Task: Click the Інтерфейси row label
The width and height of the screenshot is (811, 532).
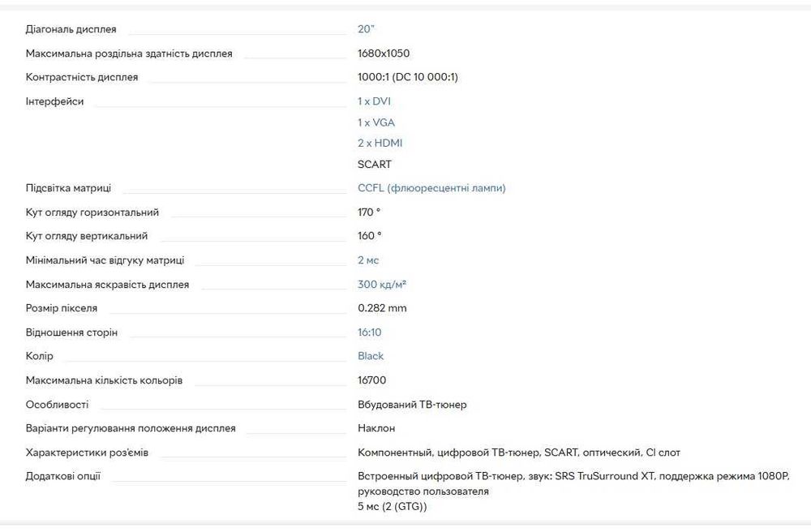Action: (x=54, y=101)
